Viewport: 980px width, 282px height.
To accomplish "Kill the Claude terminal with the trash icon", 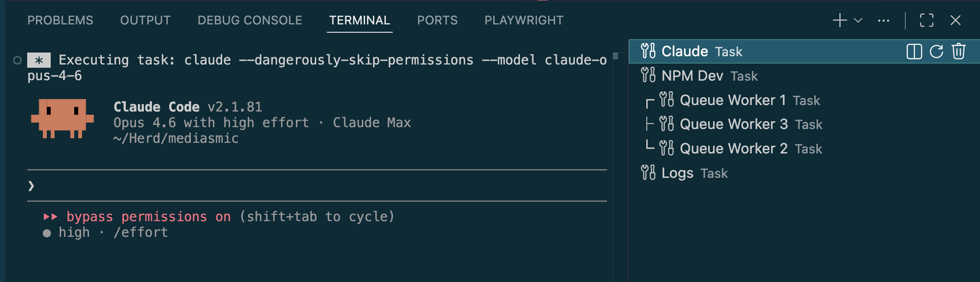I will point(959,52).
